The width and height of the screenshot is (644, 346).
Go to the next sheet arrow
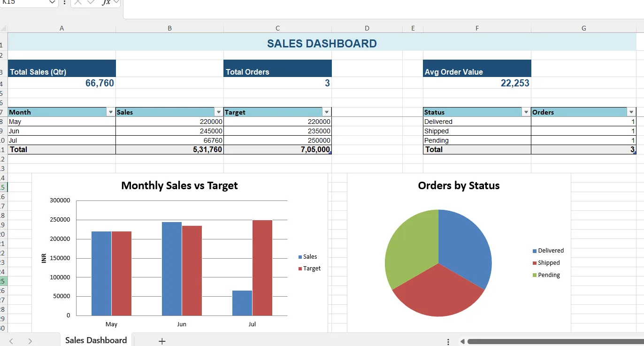[30, 341]
